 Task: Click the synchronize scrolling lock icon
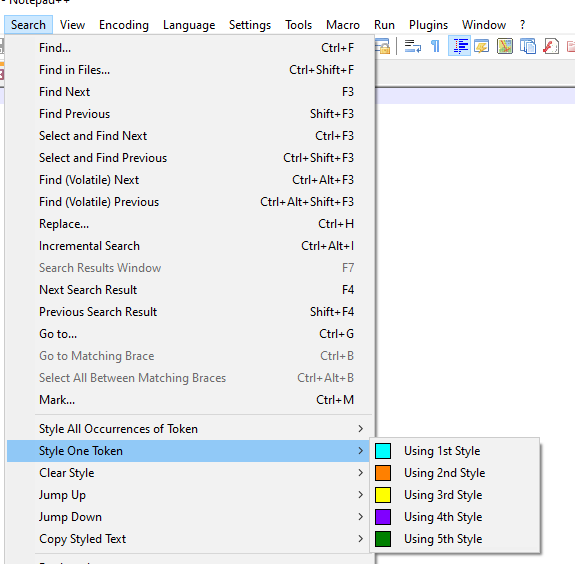[x=383, y=47]
